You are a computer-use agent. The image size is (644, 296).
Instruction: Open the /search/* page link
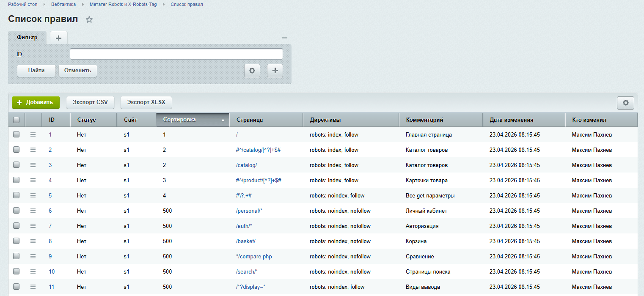click(247, 271)
